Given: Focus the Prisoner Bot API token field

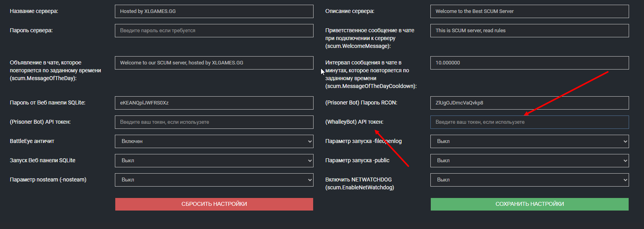Looking at the screenshot, I should [x=214, y=122].
